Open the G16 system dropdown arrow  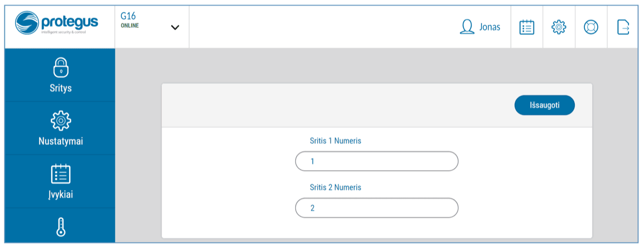click(175, 27)
